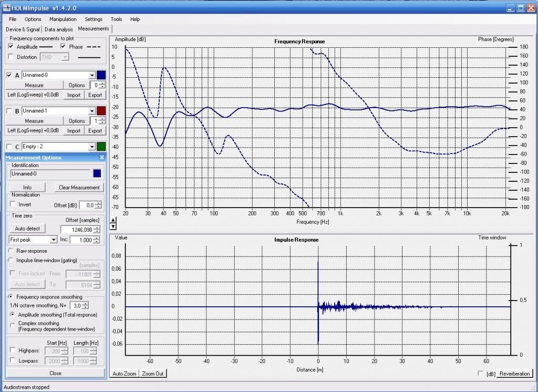
Task: Toggle the [dB] checkbox under impulse plot
Action: coord(481,374)
